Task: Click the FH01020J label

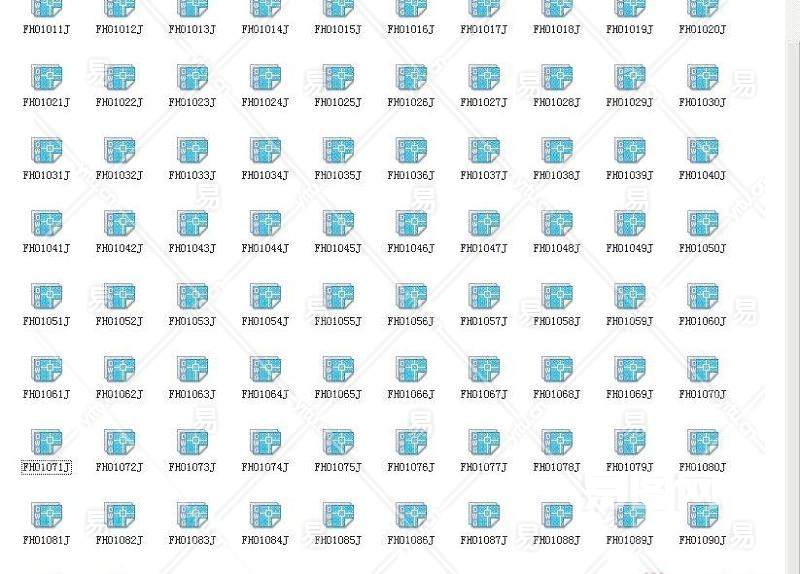Action: tap(703, 30)
